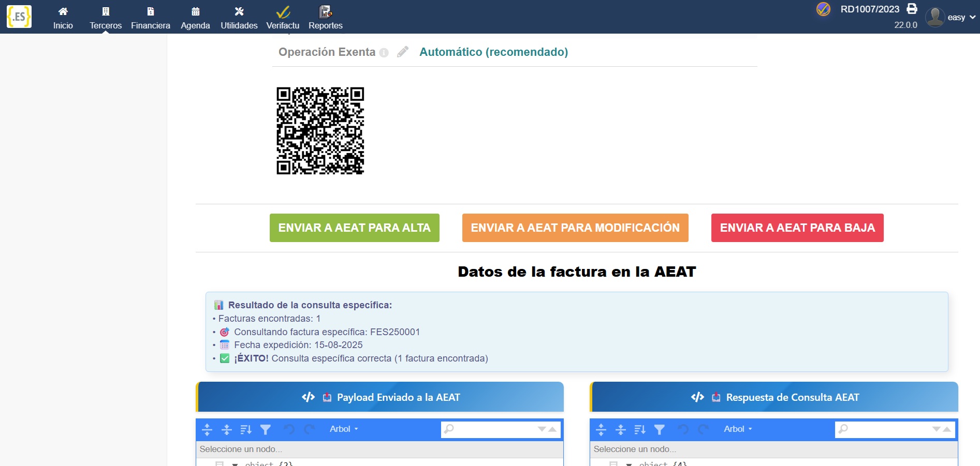This screenshot has width=980, height=466.
Task: Go to previous search result in Respuesta editor
Action: (x=947, y=429)
